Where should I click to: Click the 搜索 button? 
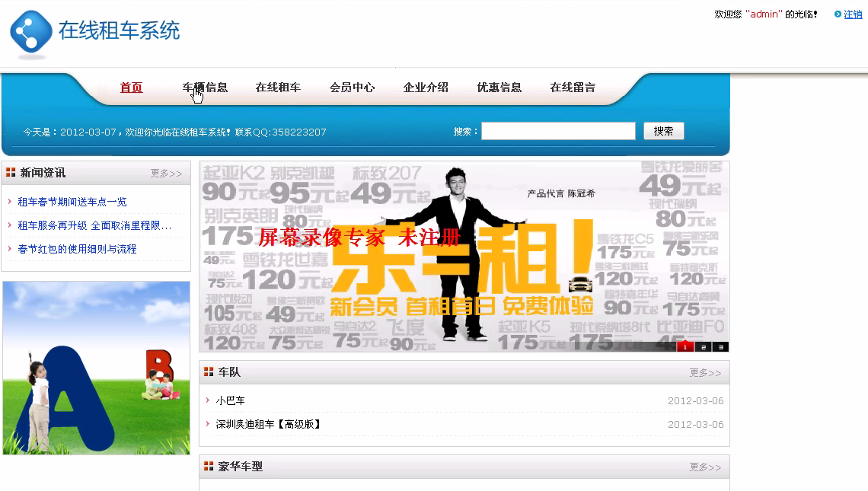coord(664,131)
